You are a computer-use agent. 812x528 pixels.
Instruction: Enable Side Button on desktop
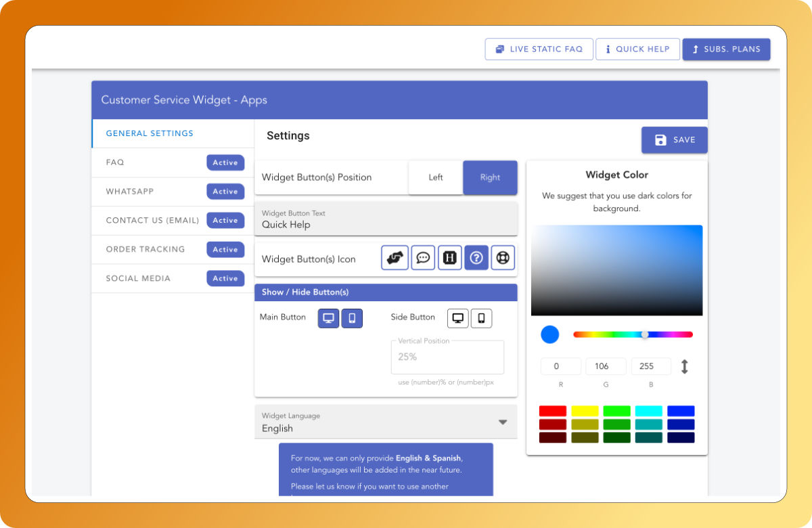(458, 318)
